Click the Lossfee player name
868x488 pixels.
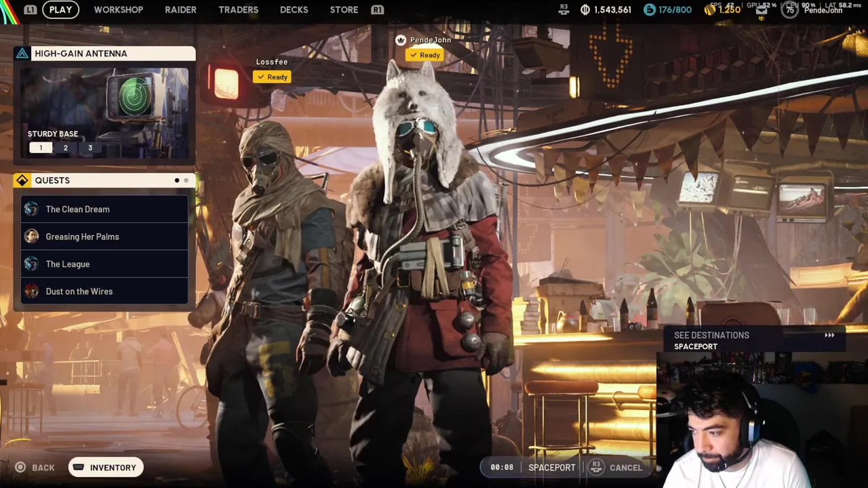coord(272,62)
